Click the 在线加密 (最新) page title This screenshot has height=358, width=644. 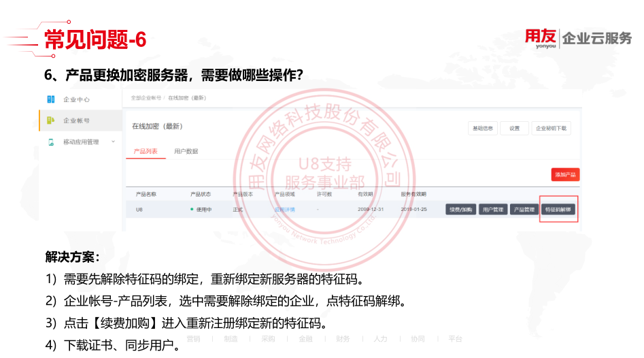[x=157, y=126]
